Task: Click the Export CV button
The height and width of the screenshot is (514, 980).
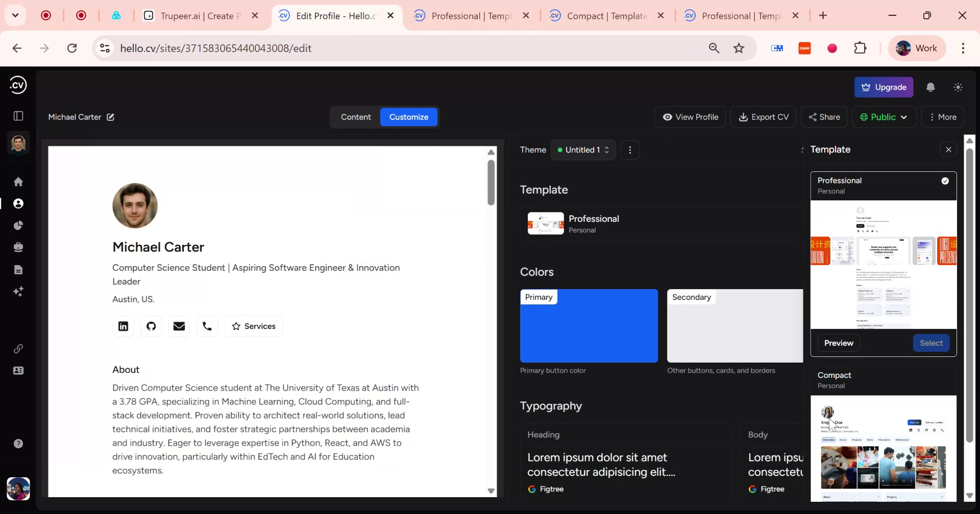Action: 763,117
